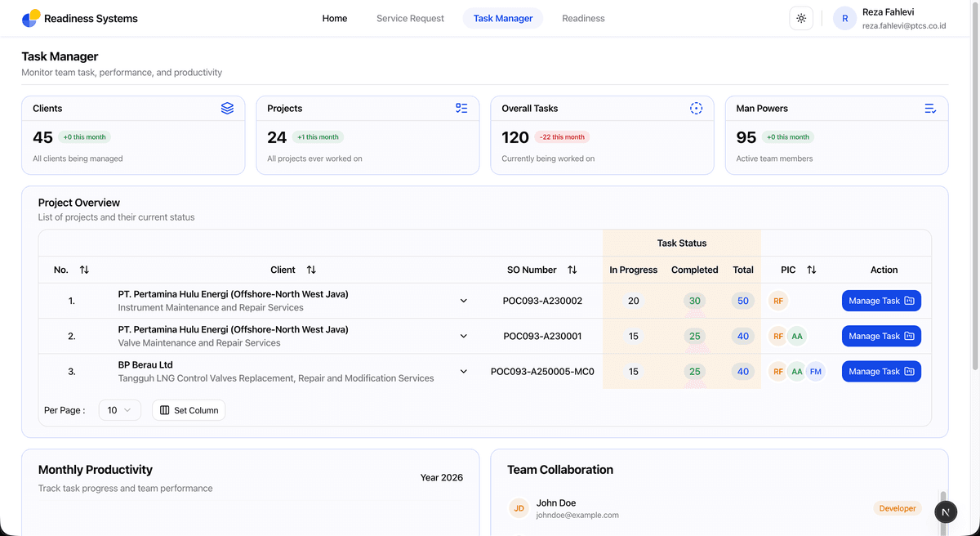Click the Readiness Systems logo icon
The image size is (980, 536).
(31, 18)
